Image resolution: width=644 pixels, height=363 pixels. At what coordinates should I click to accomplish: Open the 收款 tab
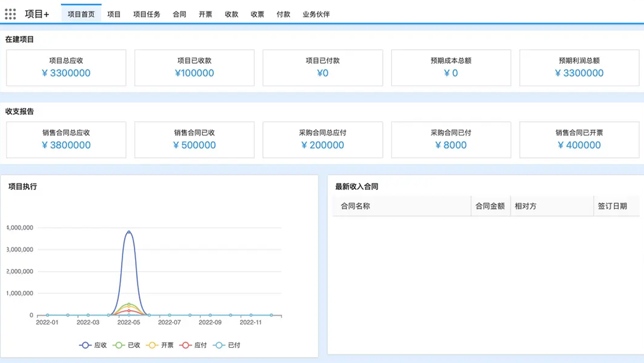click(231, 14)
